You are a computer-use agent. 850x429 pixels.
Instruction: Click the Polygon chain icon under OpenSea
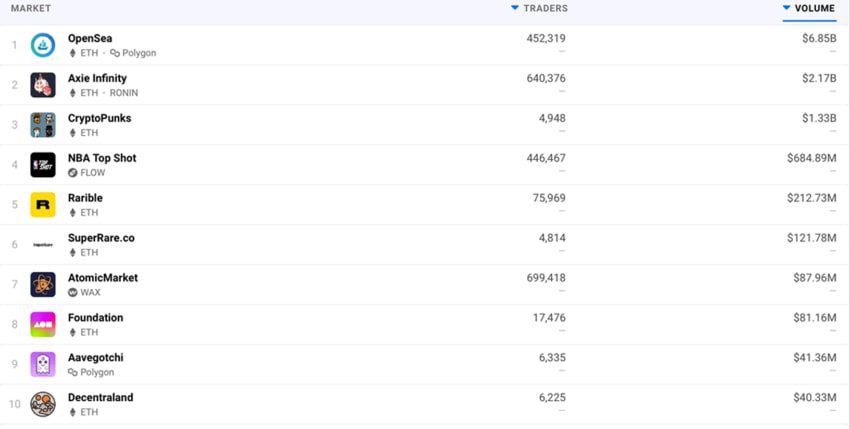(x=115, y=53)
